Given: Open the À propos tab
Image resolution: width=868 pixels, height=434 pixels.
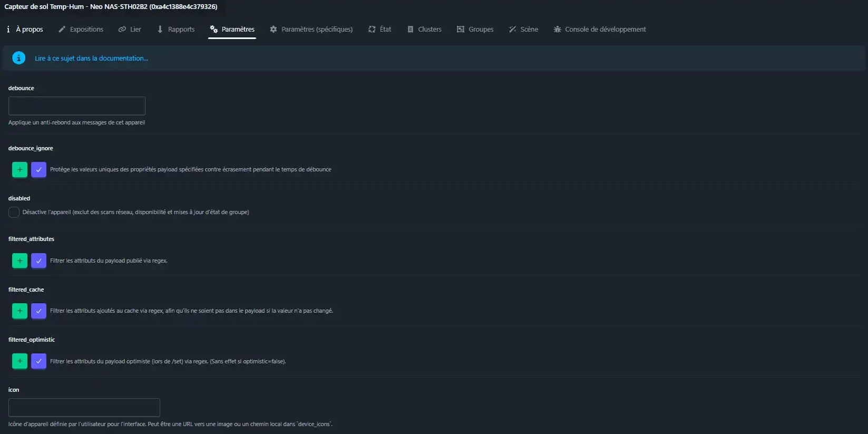Looking at the screenshot, I should coord(25,30).
